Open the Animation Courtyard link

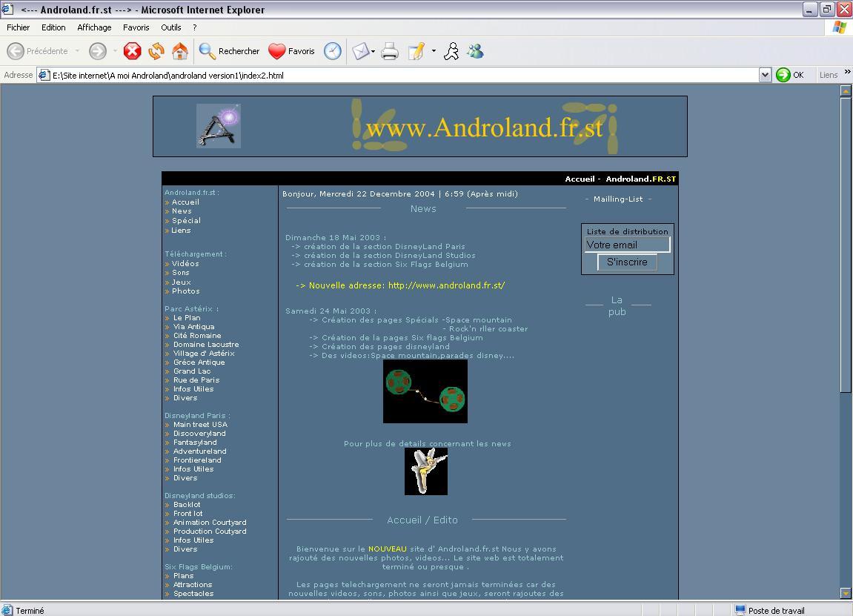[x=210, y=523]
